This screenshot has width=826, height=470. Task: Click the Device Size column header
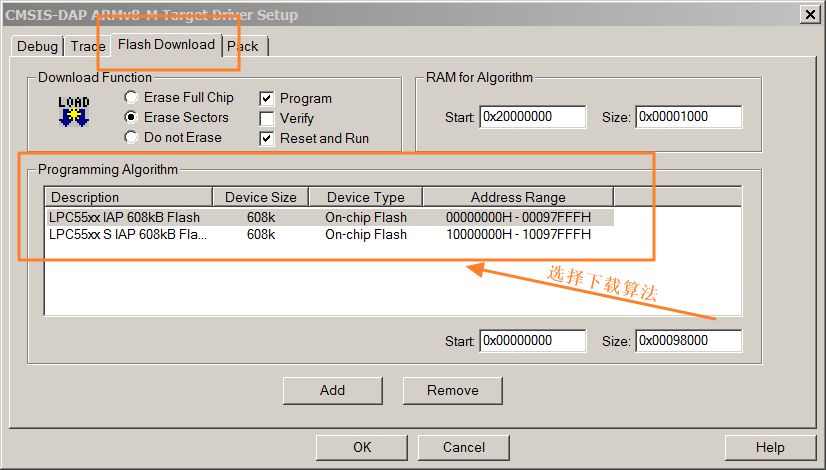[260, 197]
